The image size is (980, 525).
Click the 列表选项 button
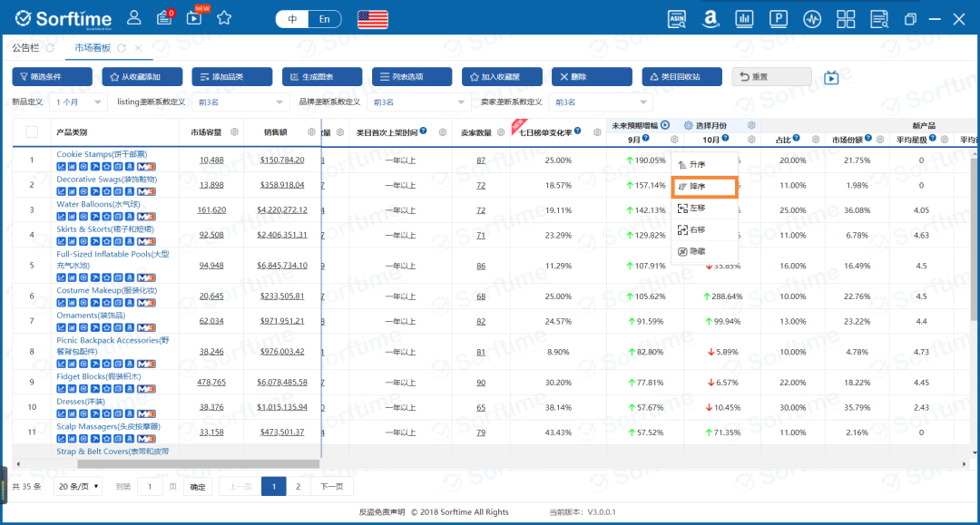click(412, 77)
